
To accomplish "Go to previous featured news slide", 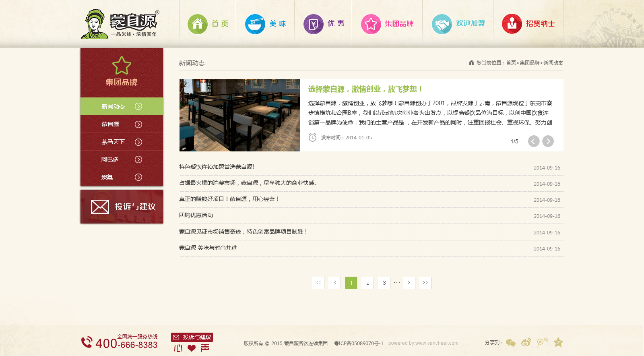I will tap(534, 141).
